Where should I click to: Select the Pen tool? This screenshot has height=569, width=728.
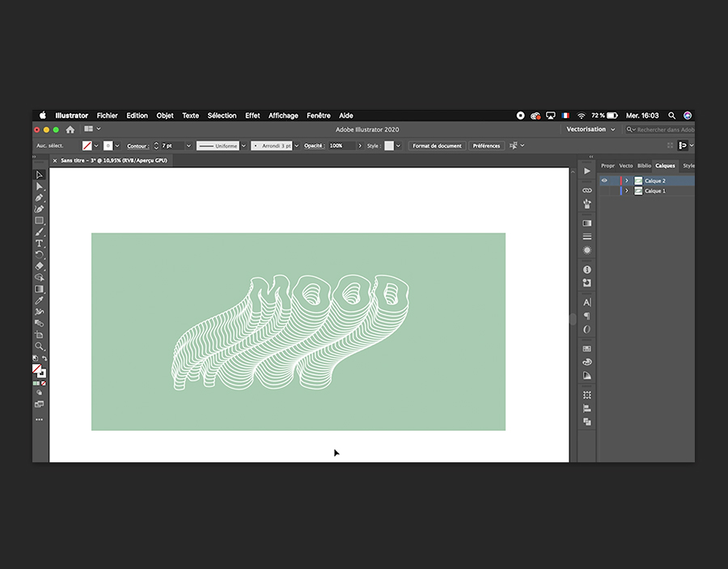[x=40, y=197]
